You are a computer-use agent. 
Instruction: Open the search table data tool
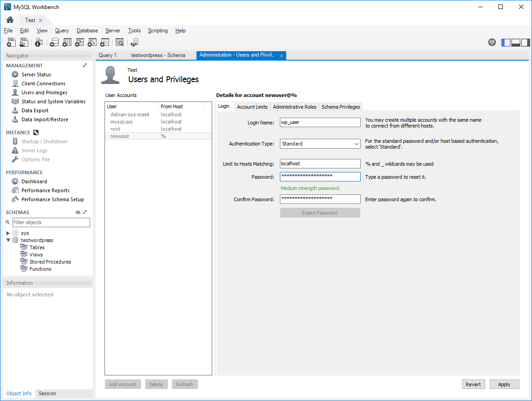pos(120,42)
